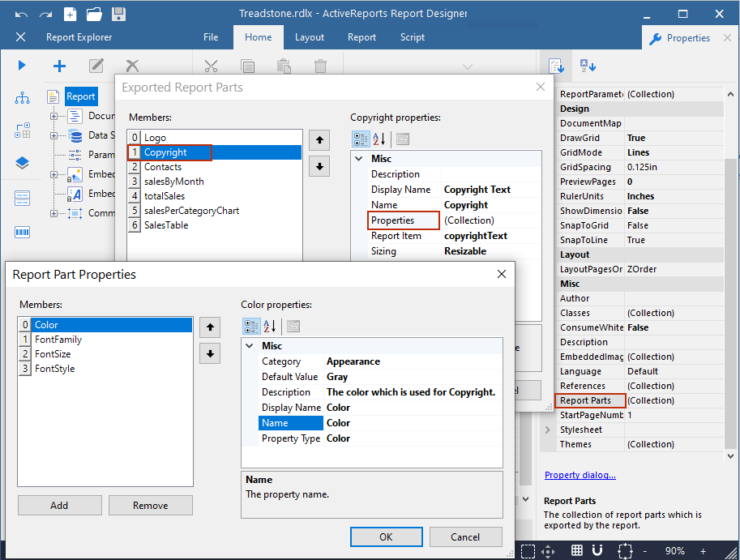Click Remove to delete selected member
Viewport: 740px width, 560px height.
[x=151, y=505]
